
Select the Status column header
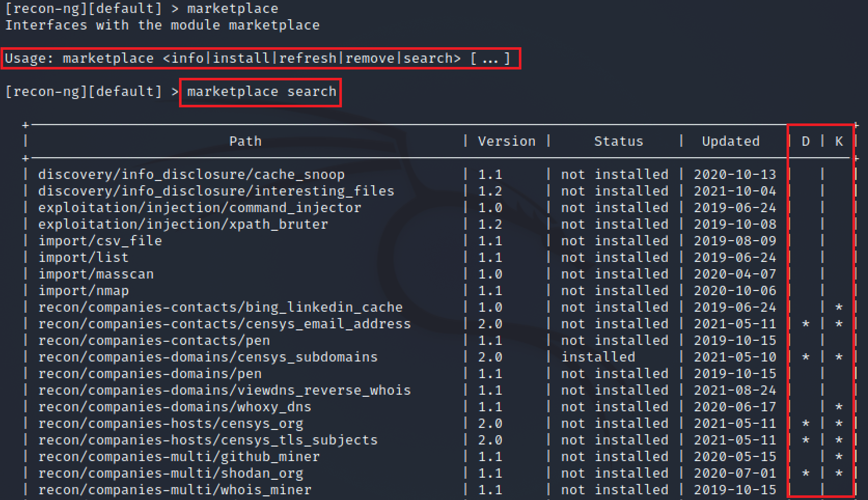[x=618, y=141]
